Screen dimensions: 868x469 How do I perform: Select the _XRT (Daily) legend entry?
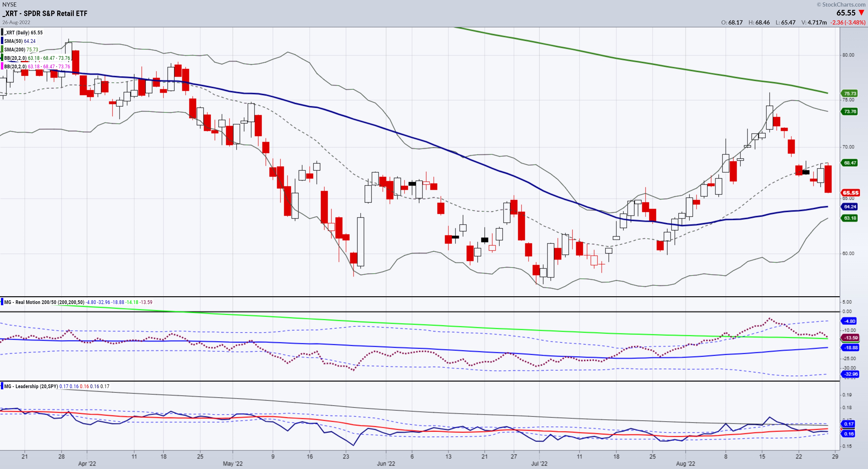pyautogui.click(x=23, y=33)
